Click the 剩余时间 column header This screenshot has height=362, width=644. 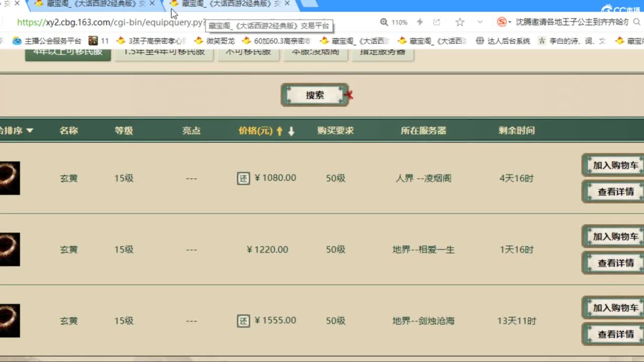tap(517, 131)
